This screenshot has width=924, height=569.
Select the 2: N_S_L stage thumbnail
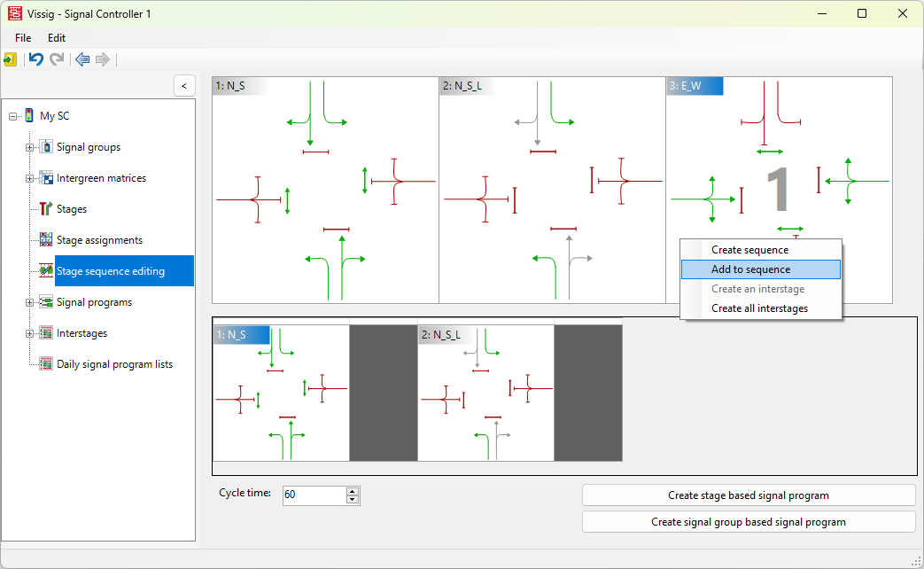(x=552, y=191)
